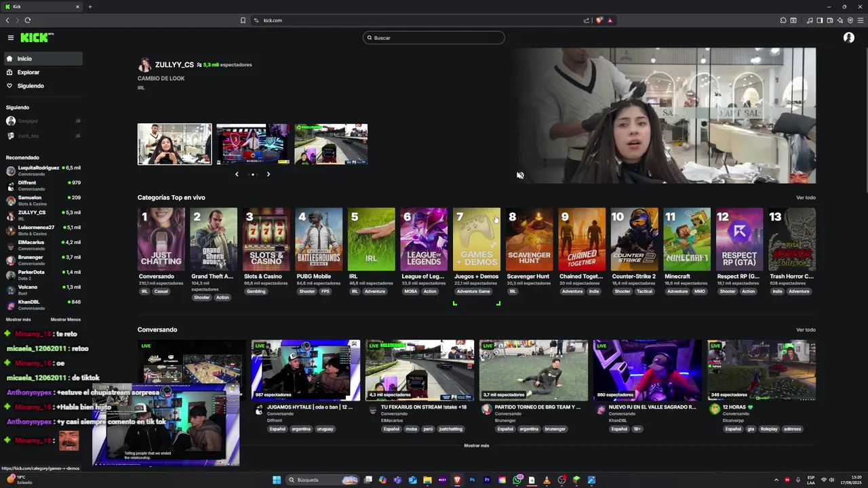The image size is (868, 488).
Task: Expand streams with bottom Mostrar más
Action: click(476, 446)
